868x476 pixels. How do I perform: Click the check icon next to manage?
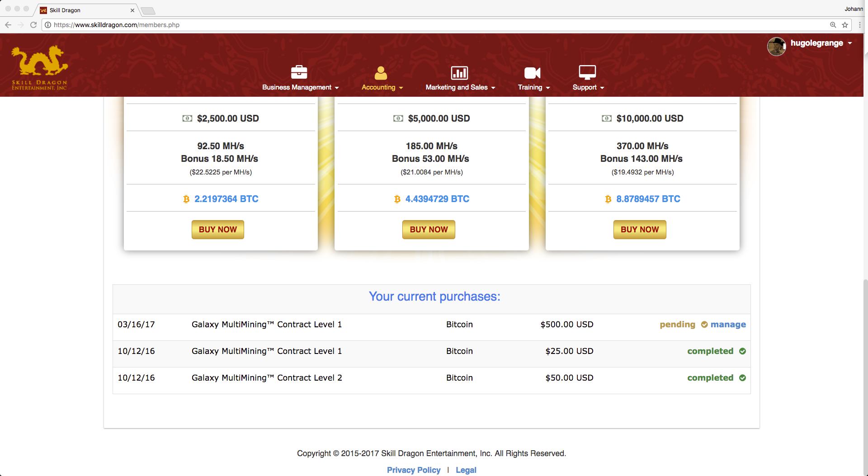click(704, 325)
